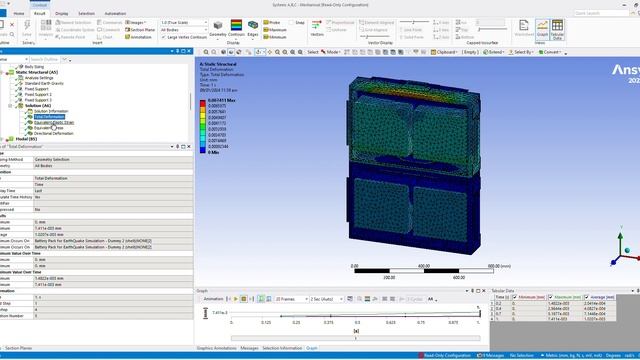This screenshot has height=360, width=640.
Task: Open the Select By dropdown
Action: pos(521,52)
